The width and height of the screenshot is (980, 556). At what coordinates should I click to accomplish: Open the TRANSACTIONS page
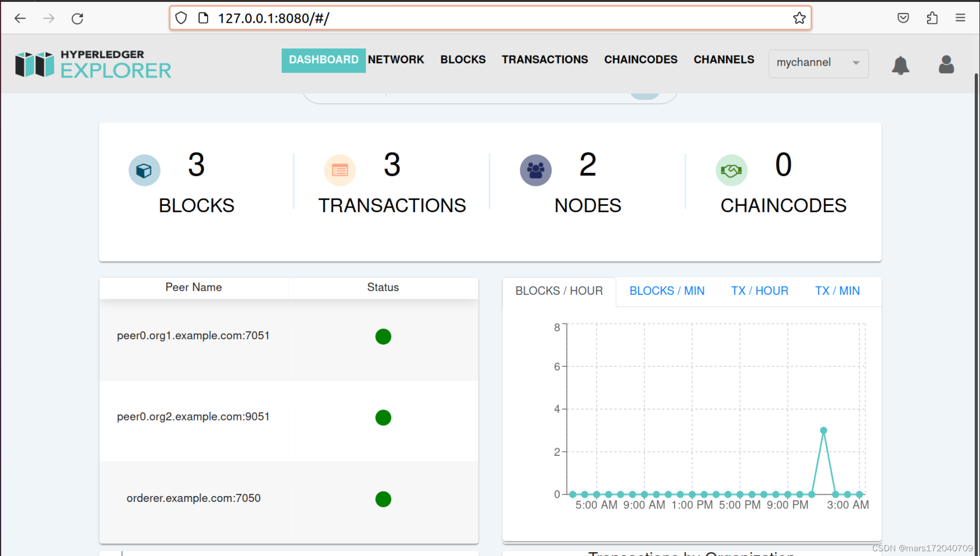pos(545,60)
